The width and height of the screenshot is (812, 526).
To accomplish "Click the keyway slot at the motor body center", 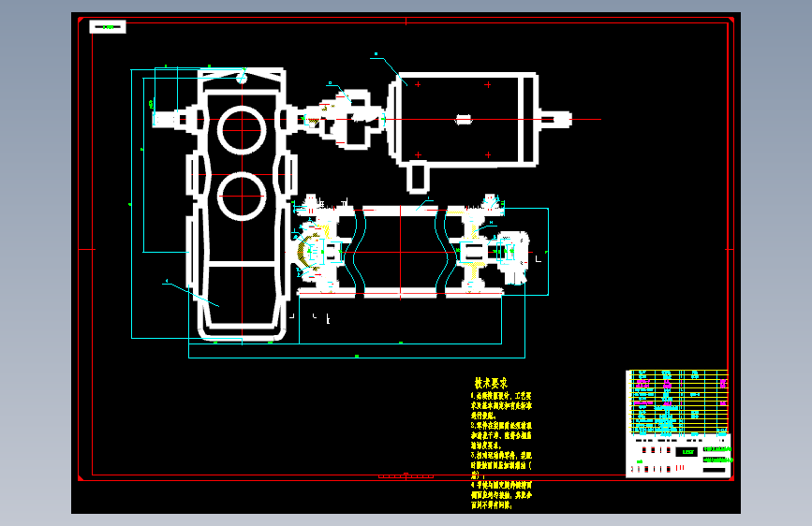I will tap(464, 120).
